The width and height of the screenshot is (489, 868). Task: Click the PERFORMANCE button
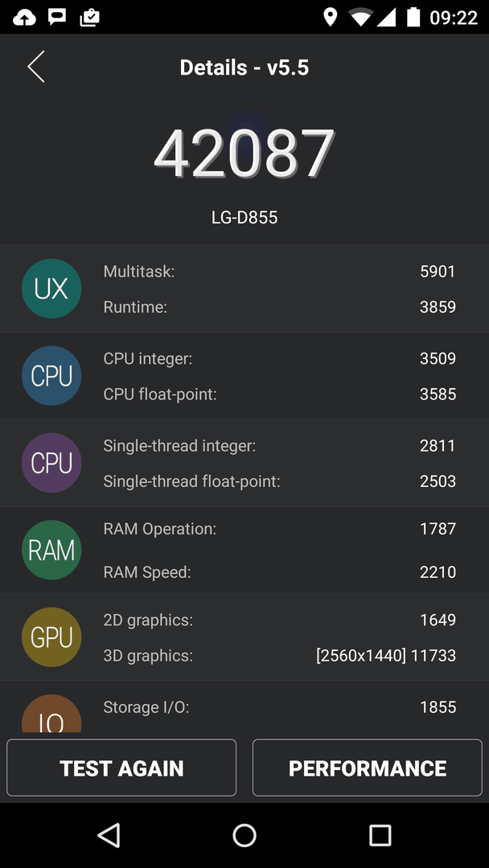pos(368,768)
